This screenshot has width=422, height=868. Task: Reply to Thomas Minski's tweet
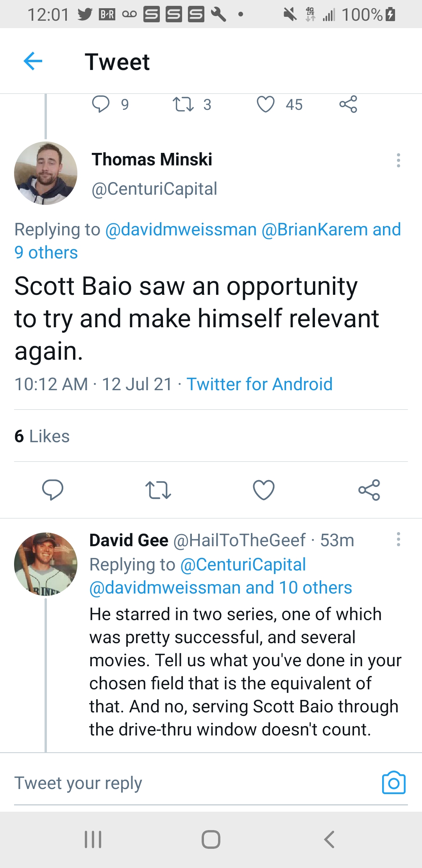click(x=53, y=490)
